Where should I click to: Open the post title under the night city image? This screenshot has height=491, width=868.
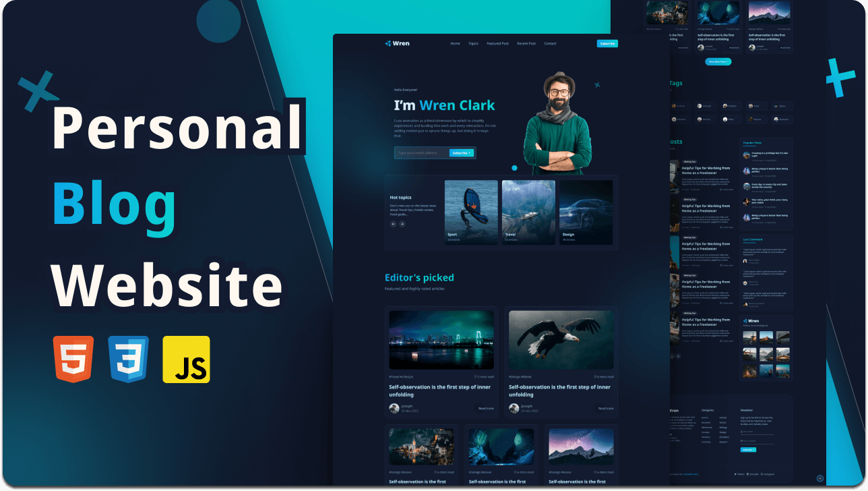pos(439,391)
